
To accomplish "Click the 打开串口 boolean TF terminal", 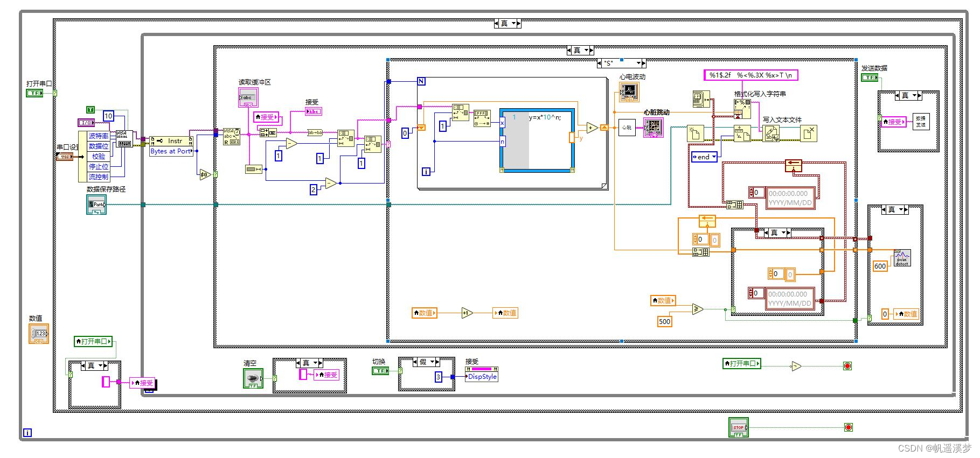I will pyautogui.click(x=34, y=93).
